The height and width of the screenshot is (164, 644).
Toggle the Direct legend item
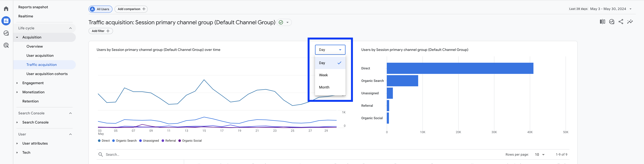coord(104,141)
